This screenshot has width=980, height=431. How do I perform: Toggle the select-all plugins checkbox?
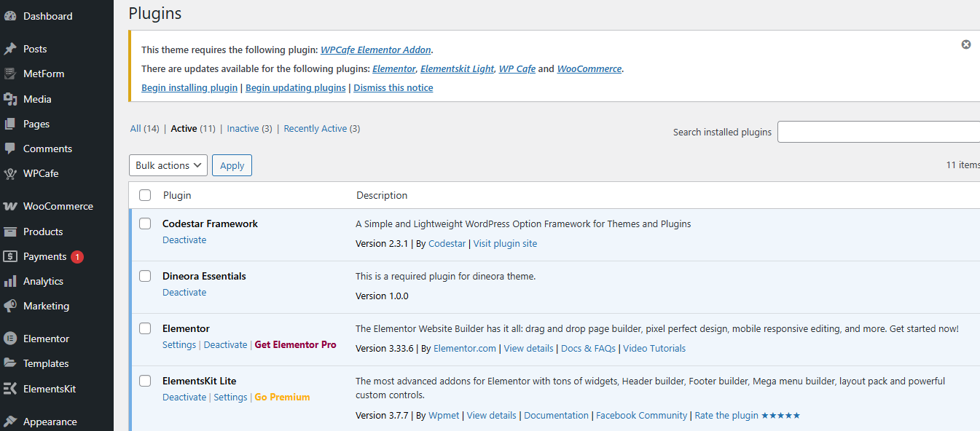(x=145, y=195)
